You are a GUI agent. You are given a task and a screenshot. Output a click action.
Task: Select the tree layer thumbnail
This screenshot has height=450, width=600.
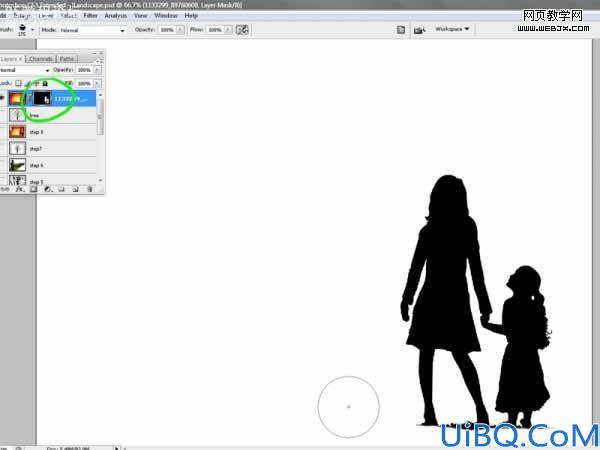point(17,115)
